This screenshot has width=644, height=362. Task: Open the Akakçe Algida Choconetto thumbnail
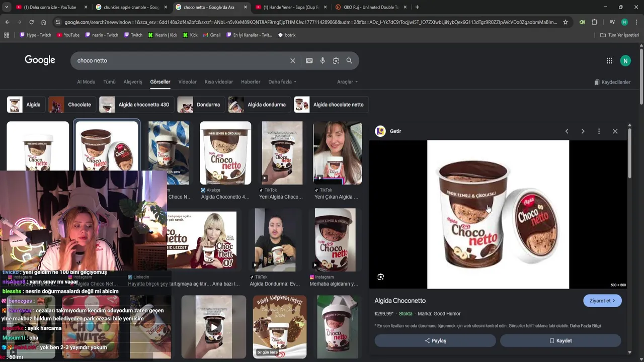pyautogui.click(x=225, y=153)
